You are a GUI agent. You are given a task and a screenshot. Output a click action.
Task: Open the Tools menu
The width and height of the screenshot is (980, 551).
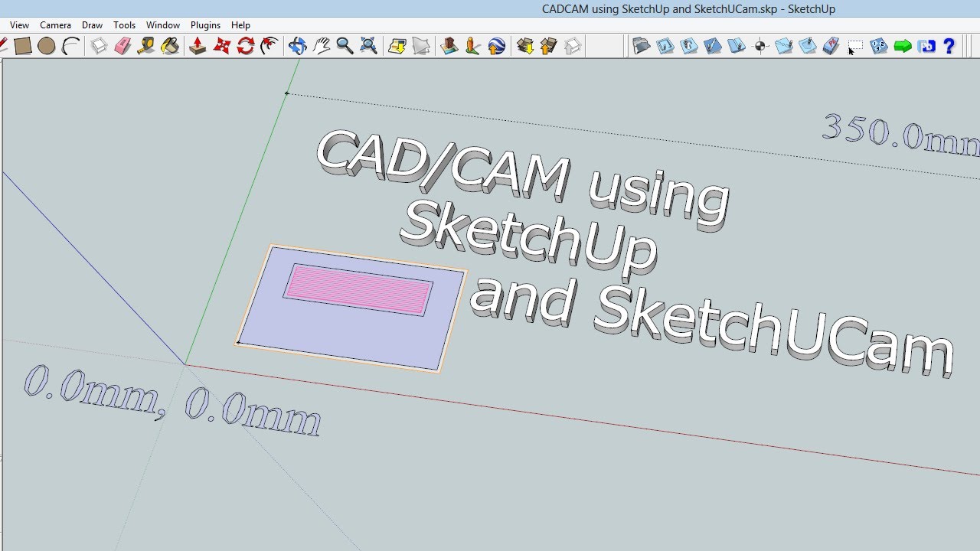pyautogui.click(x=124, y=25)
